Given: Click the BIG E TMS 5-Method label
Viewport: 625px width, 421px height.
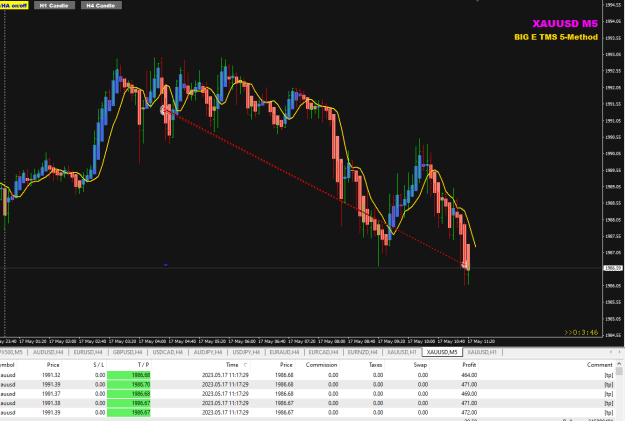Looking at the screenshot, I should coord(556,37).
